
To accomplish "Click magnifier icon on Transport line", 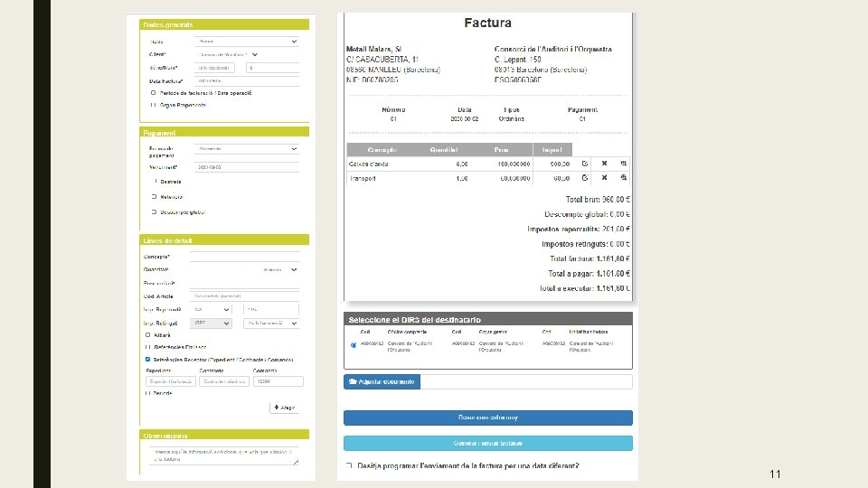I will click(623, 178).
